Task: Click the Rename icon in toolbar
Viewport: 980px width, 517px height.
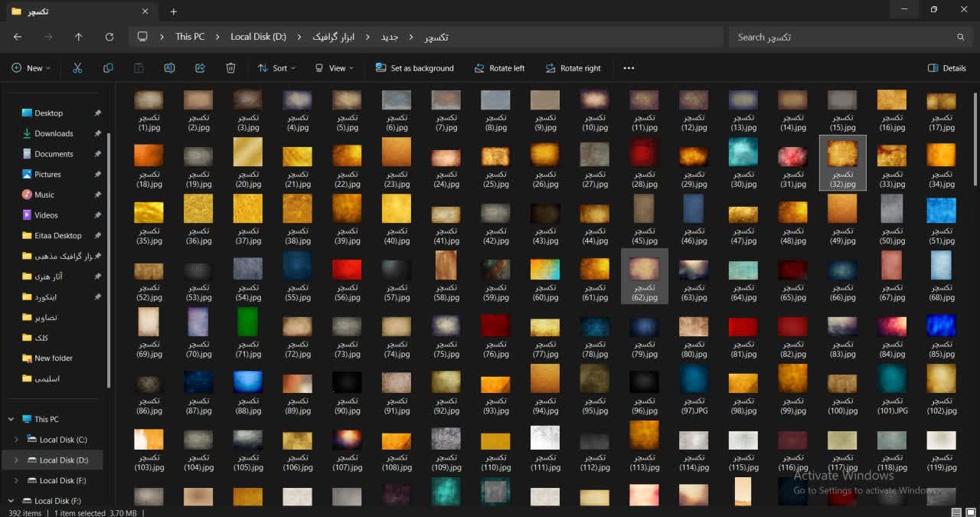Action: coord(169,68)
